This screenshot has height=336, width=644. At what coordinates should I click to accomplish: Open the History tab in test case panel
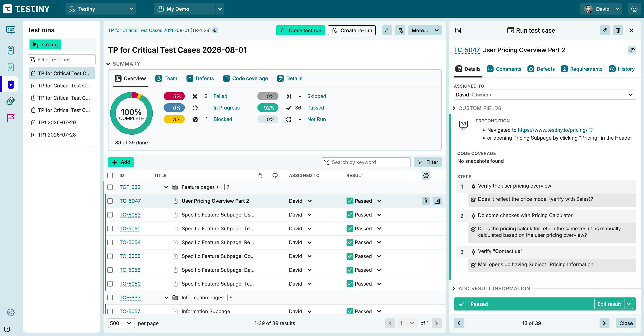(622, 69)
